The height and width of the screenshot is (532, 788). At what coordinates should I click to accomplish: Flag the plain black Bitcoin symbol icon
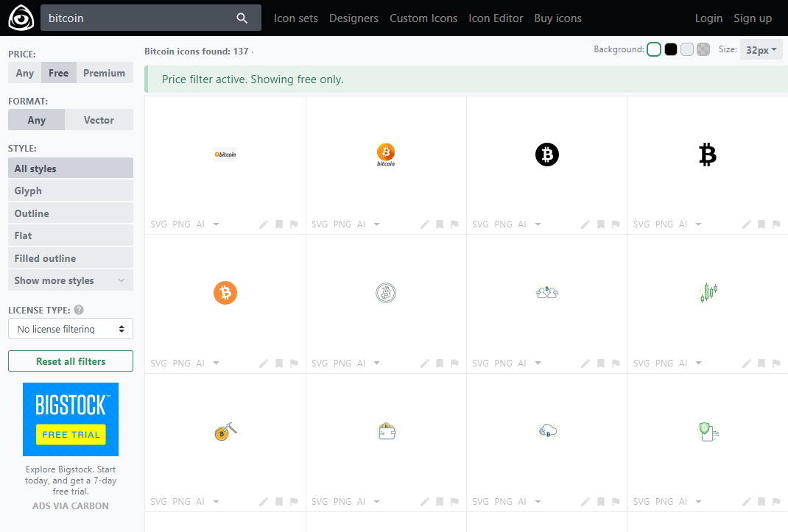pyautogui.click(x=776, y=224)
